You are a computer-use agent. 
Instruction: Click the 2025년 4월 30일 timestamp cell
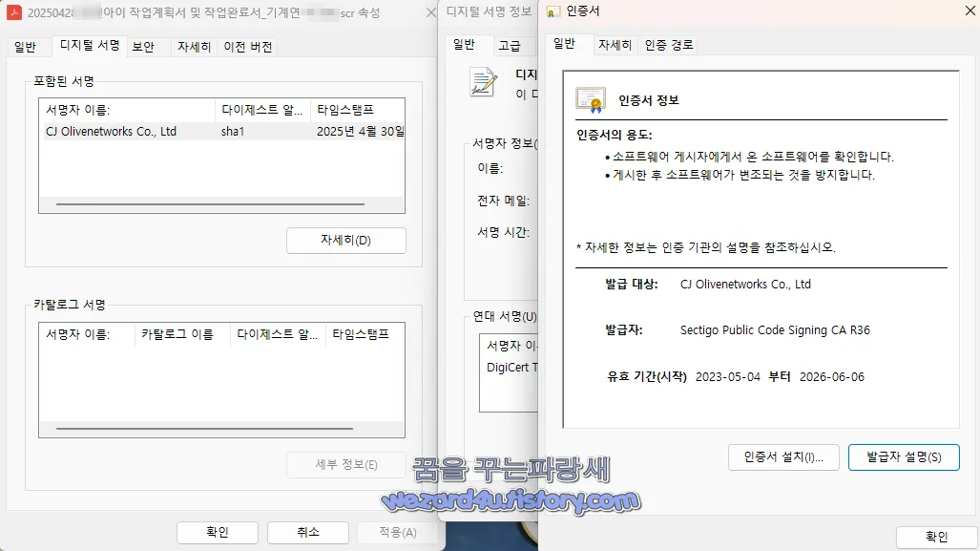[x=360, y=132]
